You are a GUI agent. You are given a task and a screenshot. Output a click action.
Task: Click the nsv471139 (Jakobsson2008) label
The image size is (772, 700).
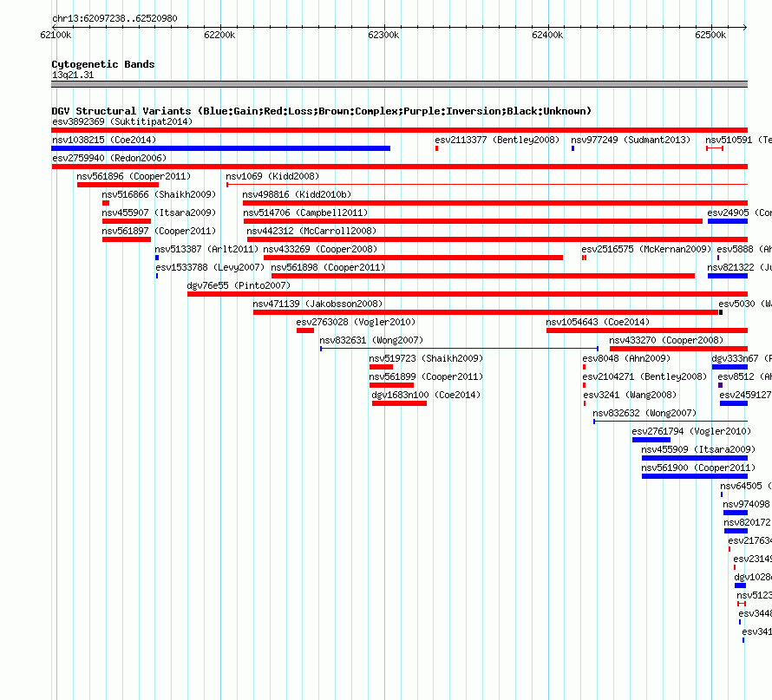317,304
